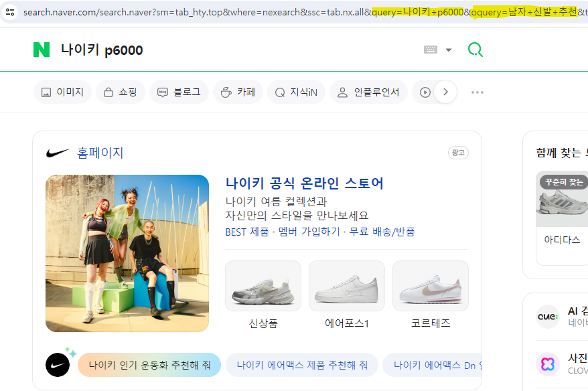Open the cue: AI search icon

[548, 317]
